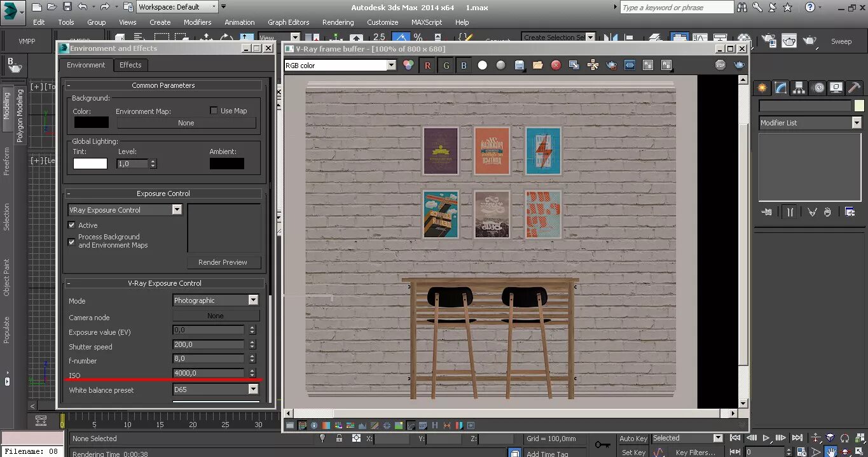868x457 pixels.
Task: Uncheck the Active exposure control checkbox
Action: [x=72, y=225]
